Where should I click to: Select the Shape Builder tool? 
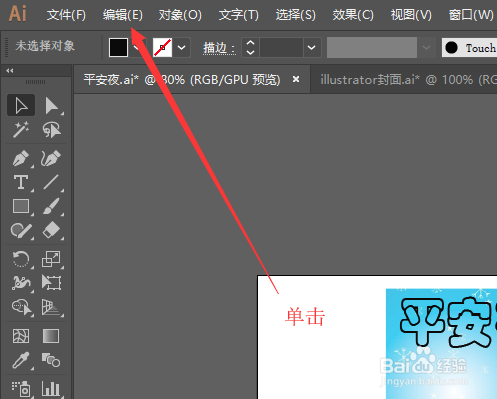(21, 307)
